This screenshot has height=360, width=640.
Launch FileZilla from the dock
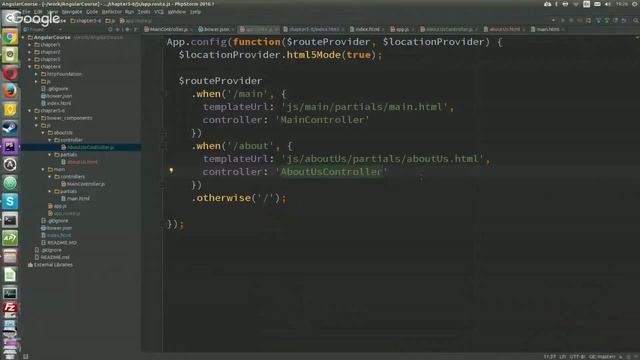coord(10,308)
